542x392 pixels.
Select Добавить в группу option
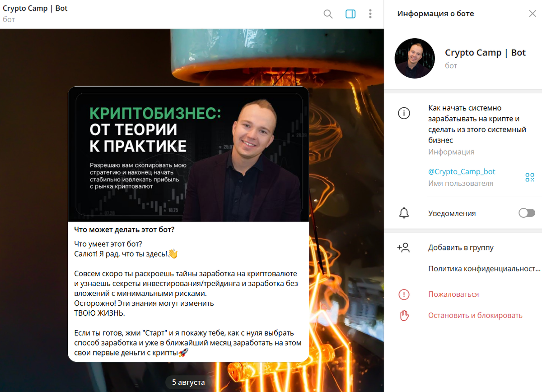pos(461,248)
